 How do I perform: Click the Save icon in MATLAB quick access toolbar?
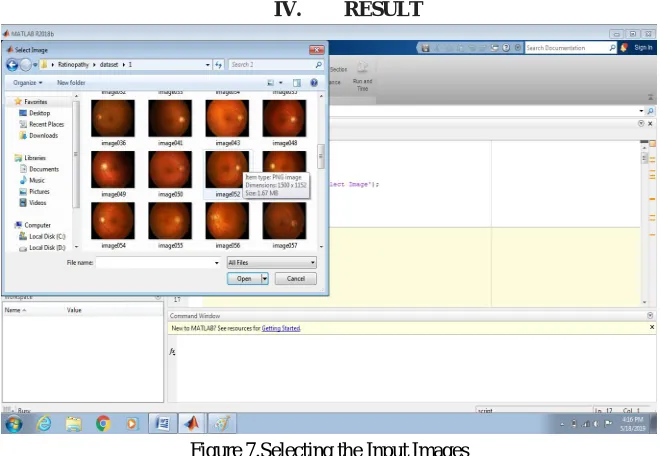point(426,48)
